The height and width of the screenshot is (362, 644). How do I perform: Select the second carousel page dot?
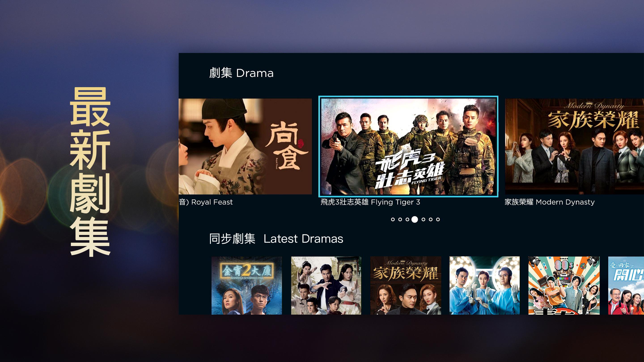[400, 219]
